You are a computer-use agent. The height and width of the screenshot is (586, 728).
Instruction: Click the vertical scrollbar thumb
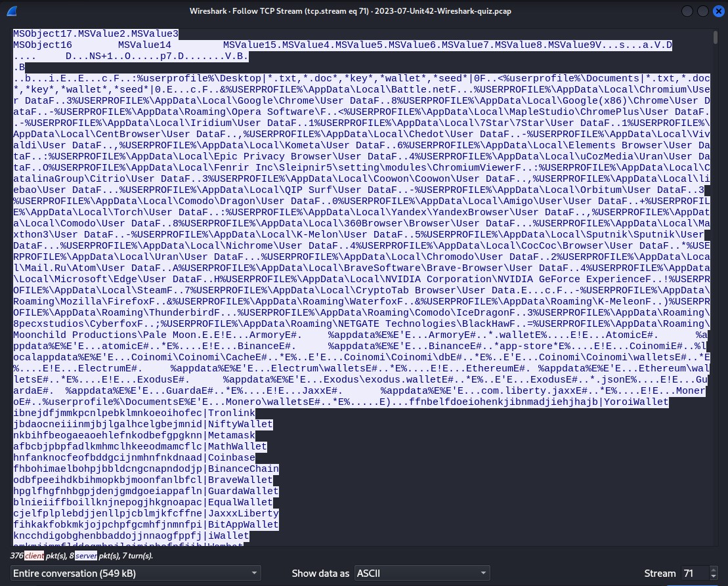(x=715, y=38)
